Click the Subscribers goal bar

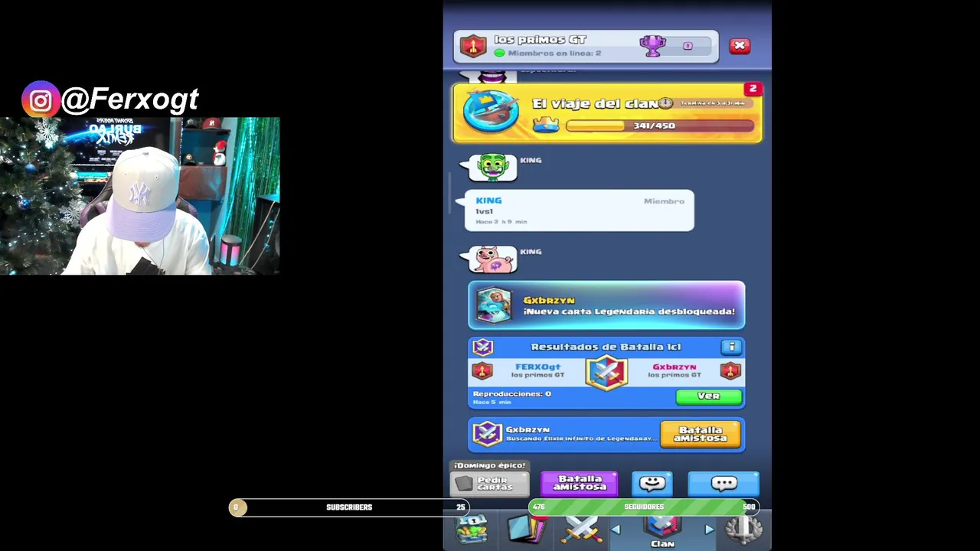(348, 507)
